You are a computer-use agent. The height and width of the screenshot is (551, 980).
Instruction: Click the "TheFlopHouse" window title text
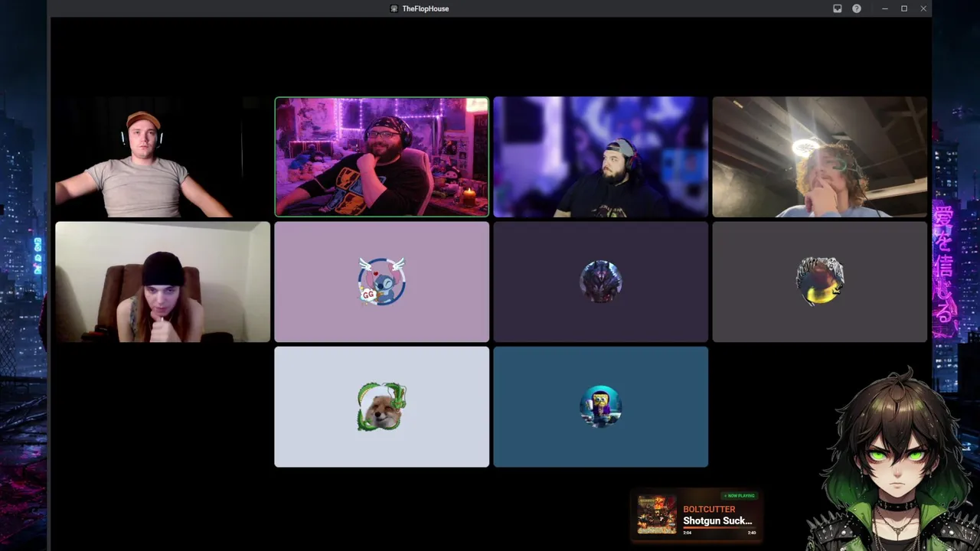click(x=426, y=8)
